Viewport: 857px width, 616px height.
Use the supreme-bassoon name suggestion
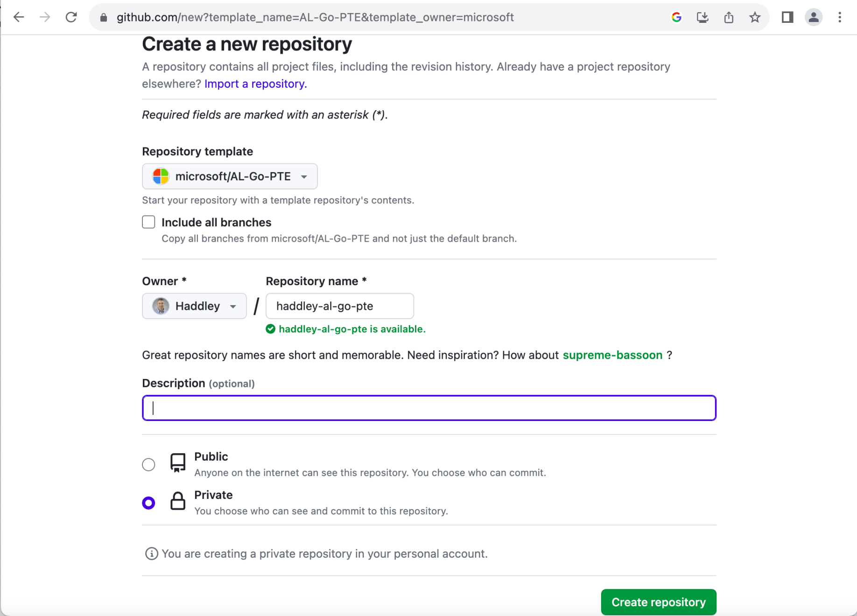click(612, 355)
